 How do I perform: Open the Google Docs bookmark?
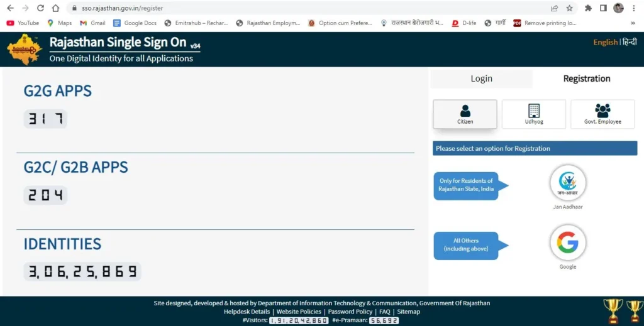coord(135,23)
